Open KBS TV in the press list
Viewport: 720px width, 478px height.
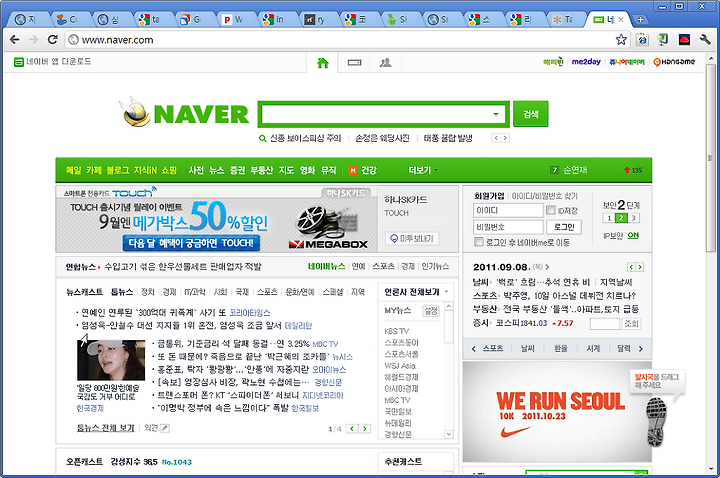(397, 331)
